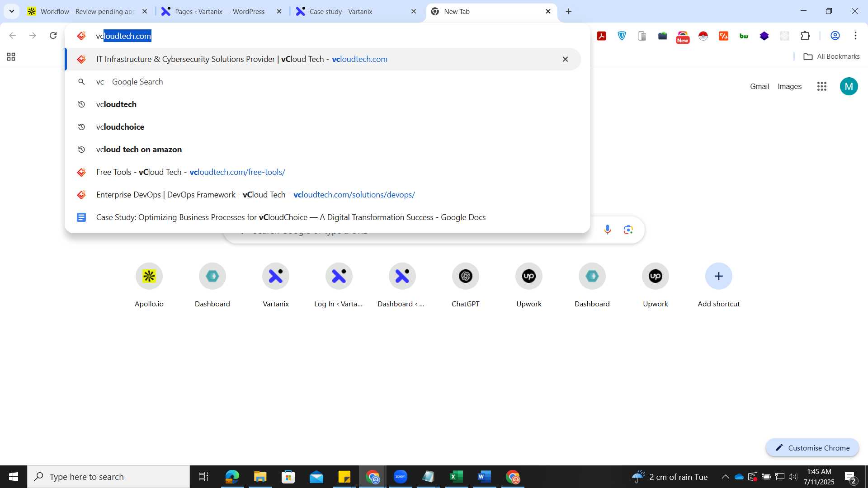Image resolution: width=868 pixels, height=488 pixels.
Task: Open Excel from taskbar
Action: pyautogui.click(x=457, y=477)
